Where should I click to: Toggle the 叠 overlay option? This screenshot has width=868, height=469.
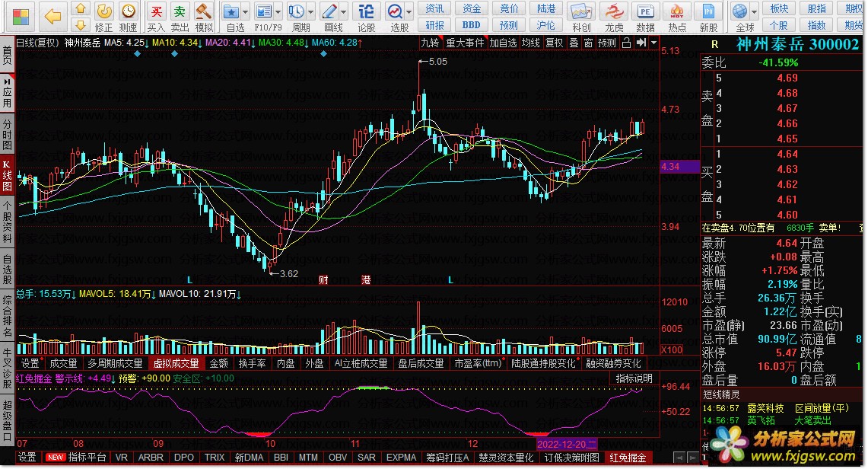coord(574,43)
